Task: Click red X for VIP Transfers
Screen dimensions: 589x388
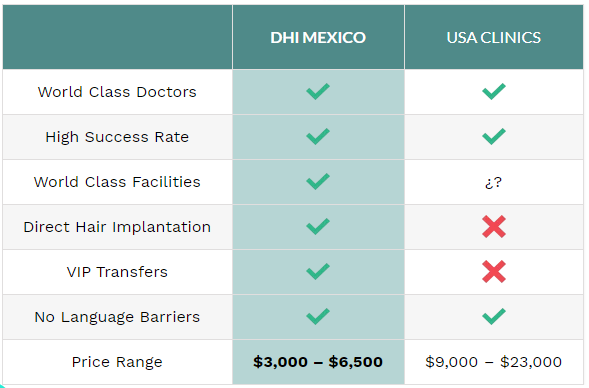Action: coord(494,272)
